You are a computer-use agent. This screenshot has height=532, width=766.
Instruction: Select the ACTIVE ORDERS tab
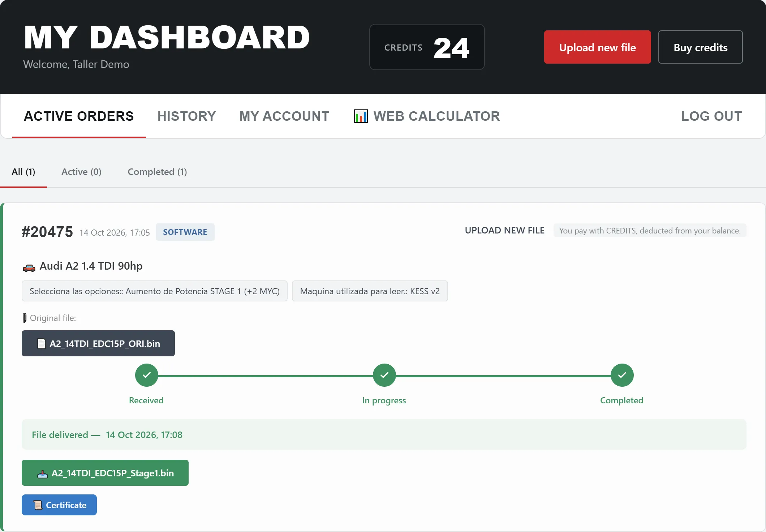[x=79, y=116]
